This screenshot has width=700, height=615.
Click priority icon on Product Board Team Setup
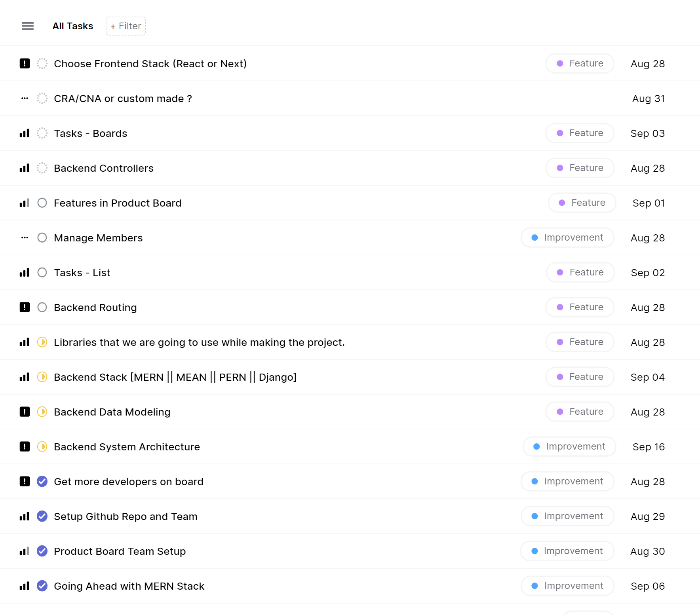(x=25, y=551)
